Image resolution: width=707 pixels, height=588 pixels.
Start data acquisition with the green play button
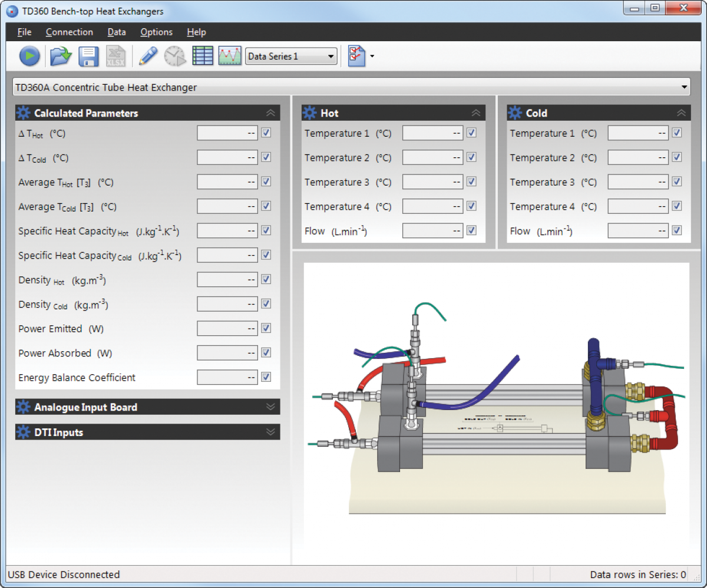(29, 56)
